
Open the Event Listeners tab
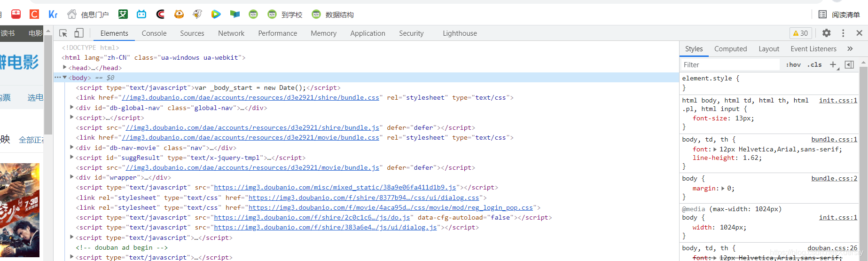click(813, 49)
